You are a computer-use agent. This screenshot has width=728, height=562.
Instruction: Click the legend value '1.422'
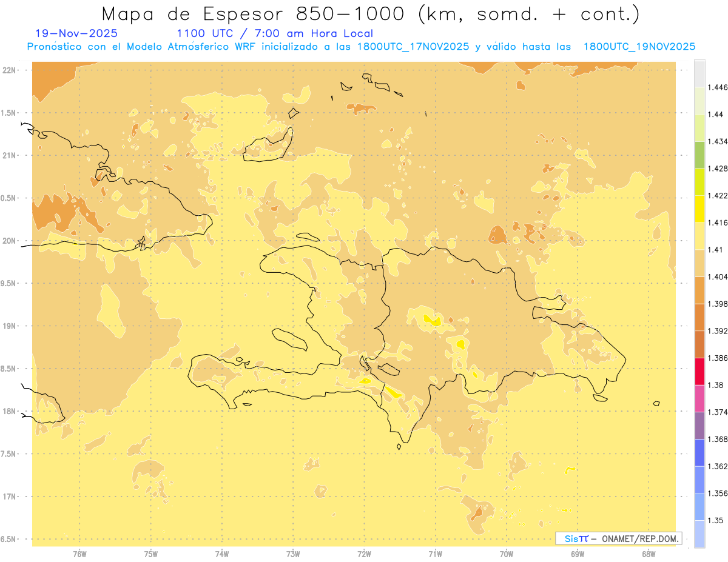tap(717, 195)
